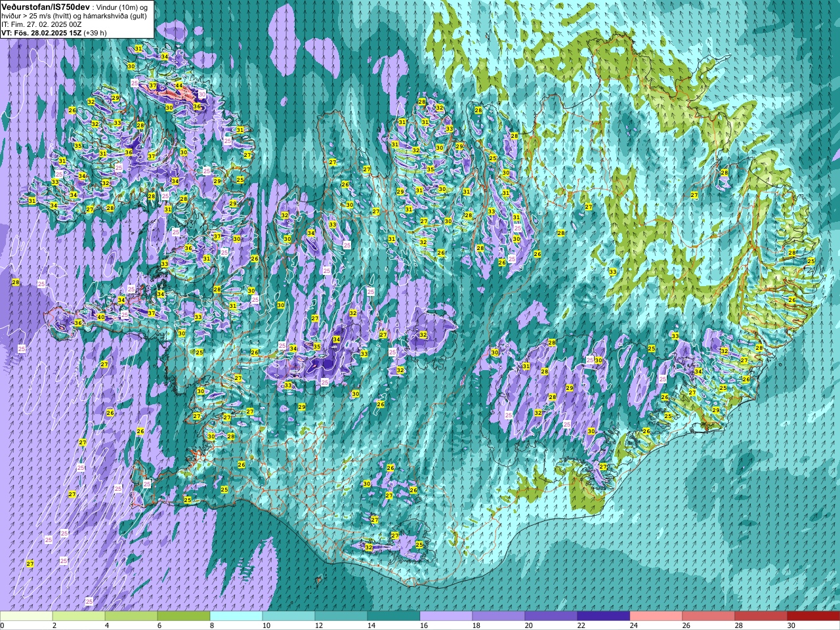This screenshot has width=840, height=630.
Task: Click the yellow gust label showing 40
Action: tap(100, 317)
